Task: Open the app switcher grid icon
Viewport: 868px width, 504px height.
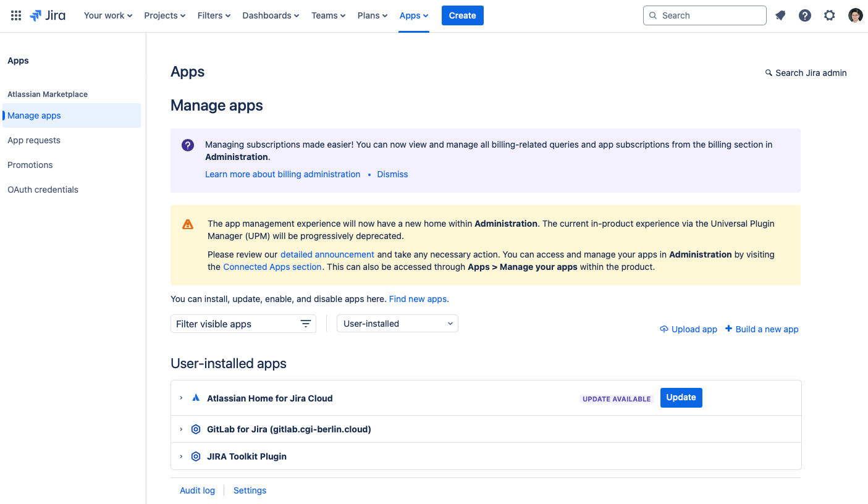Action: (x=16, y=15)
